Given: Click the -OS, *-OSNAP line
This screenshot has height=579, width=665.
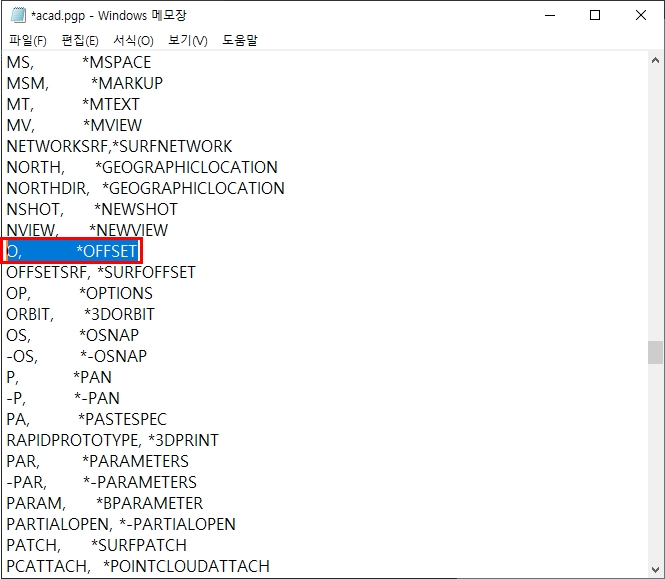Looking at the screenshot, I should [x=77, y=356].
